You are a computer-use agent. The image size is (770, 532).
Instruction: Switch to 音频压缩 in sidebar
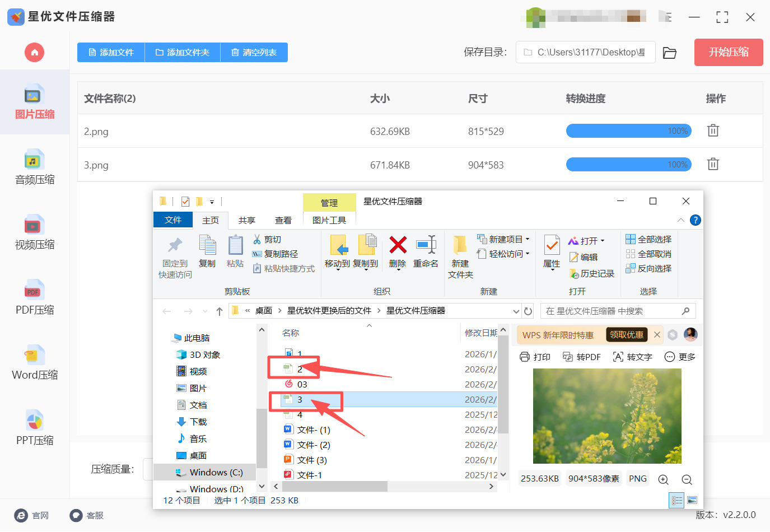tap(35, 167)
